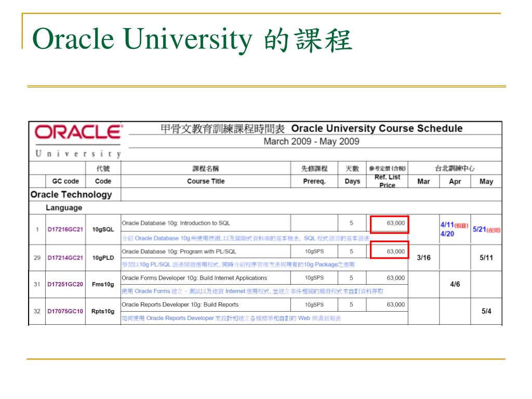Click the '代號' header
532x399 pixels.
pyautogui.click(x=103, y=168)
